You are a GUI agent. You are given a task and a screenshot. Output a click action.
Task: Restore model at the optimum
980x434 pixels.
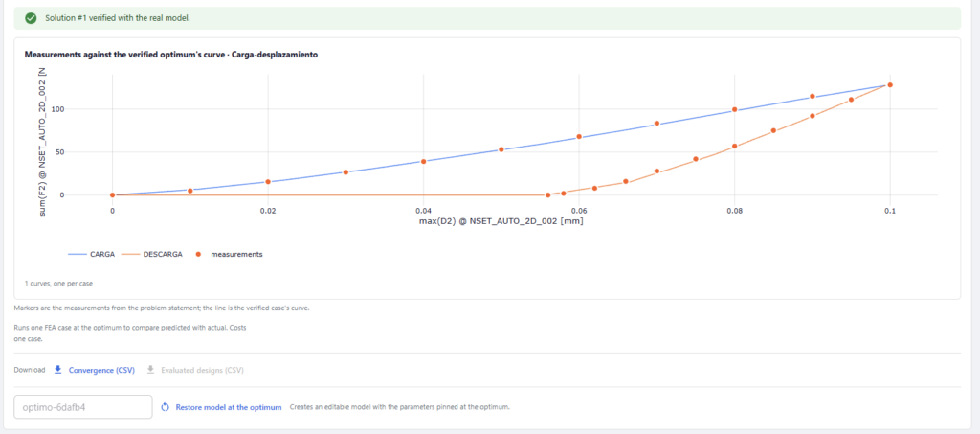point(228,407)
